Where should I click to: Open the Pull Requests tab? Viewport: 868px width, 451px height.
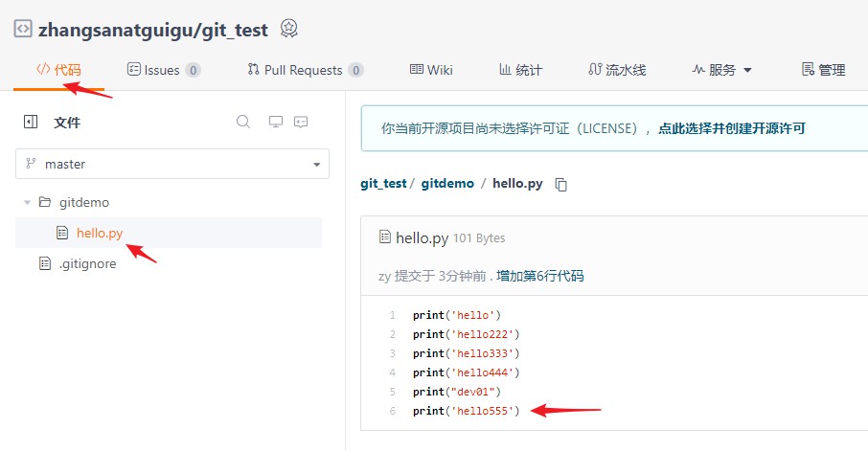[305, 70]
